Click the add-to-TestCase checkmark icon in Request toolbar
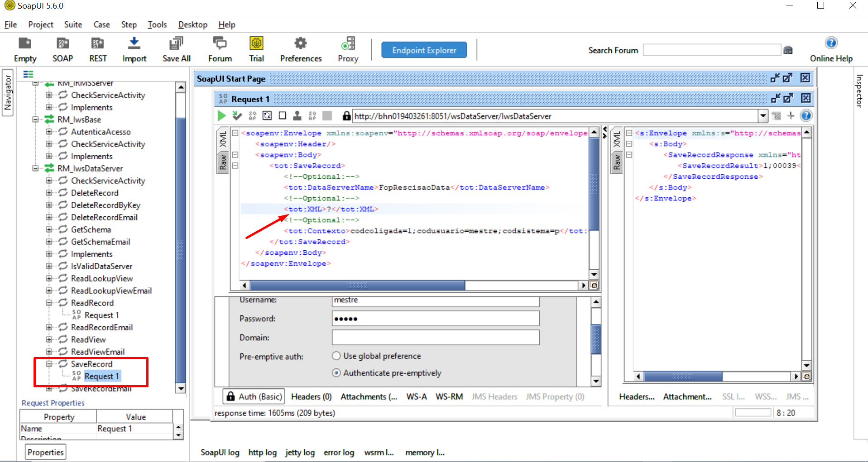Viewport: 868px width, 462px height. [237, 116]
